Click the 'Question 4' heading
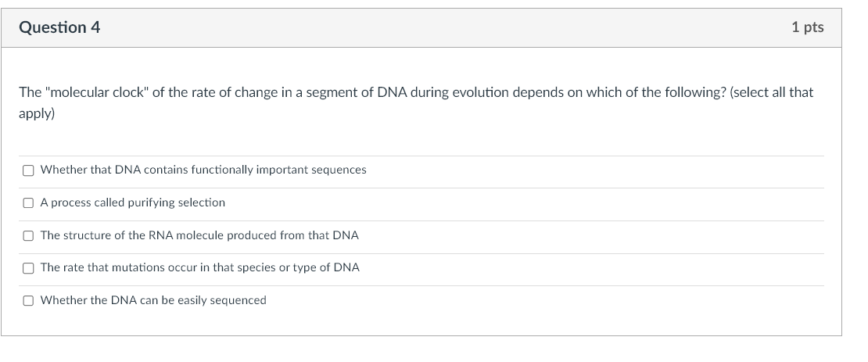868x362 pixels. 59,27
